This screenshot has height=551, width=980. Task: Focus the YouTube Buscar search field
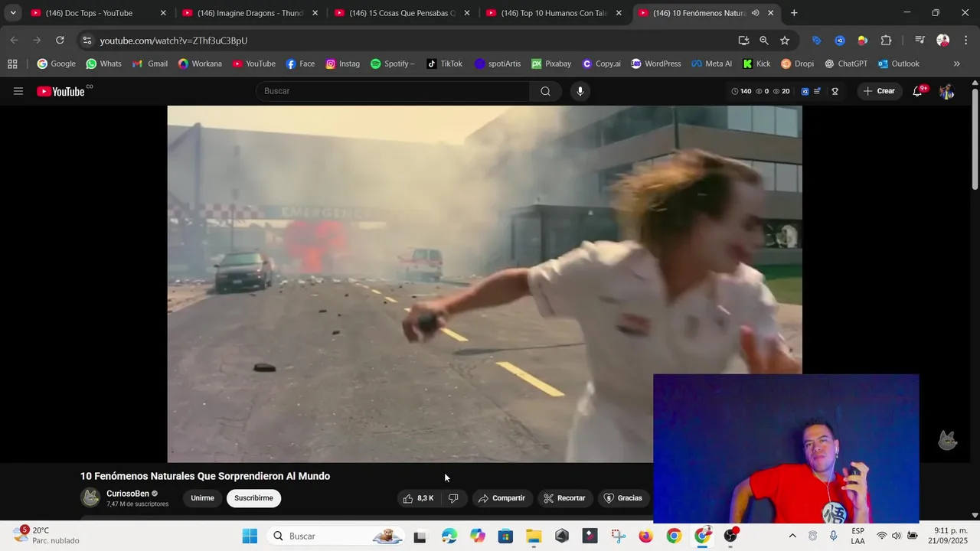point(393,91)
